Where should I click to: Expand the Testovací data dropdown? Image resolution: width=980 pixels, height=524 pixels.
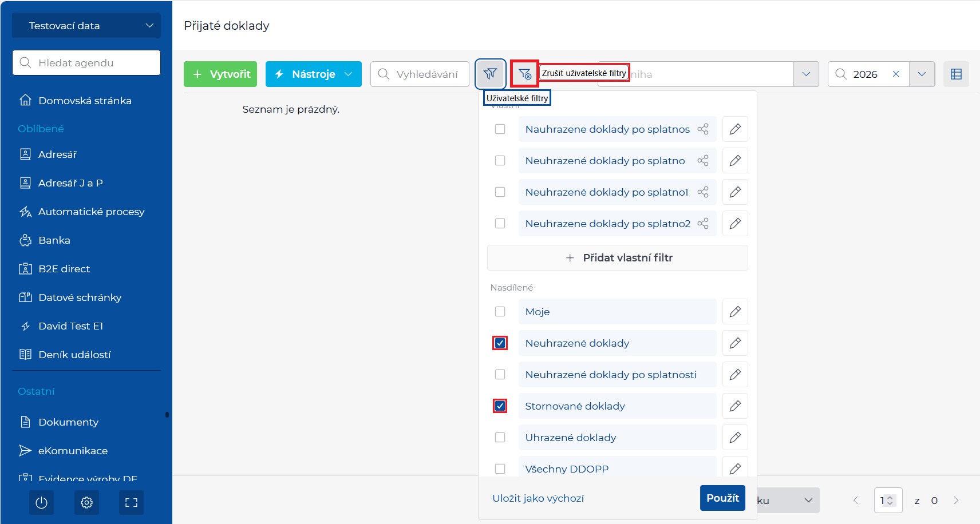pos(86,26)
